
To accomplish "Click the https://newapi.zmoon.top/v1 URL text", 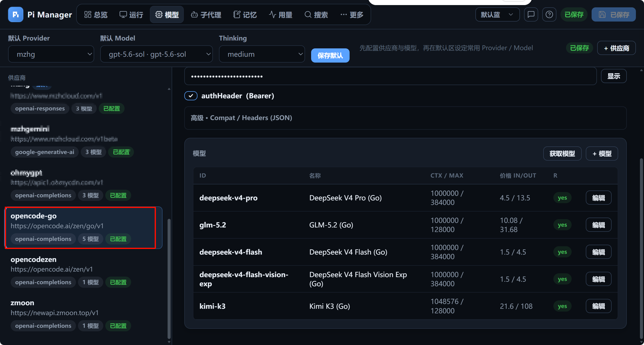I will (54, 313).
